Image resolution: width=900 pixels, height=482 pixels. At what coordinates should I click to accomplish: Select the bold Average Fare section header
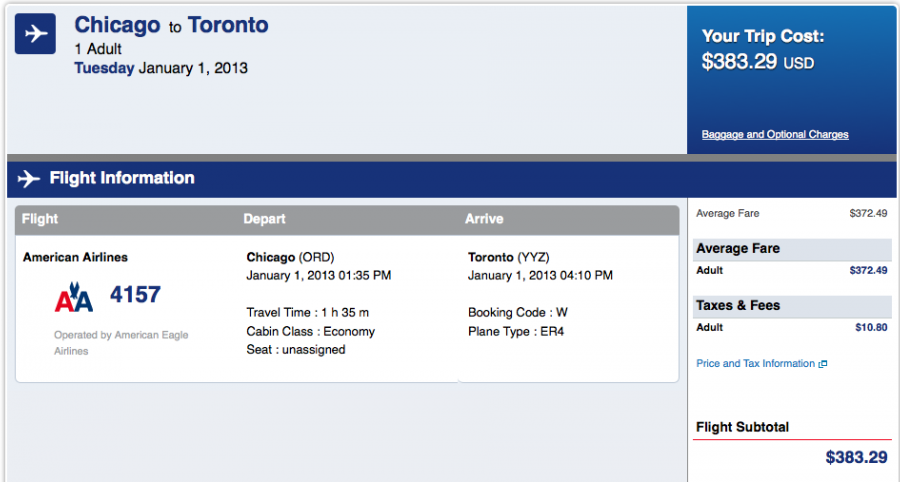click(738, 248)
